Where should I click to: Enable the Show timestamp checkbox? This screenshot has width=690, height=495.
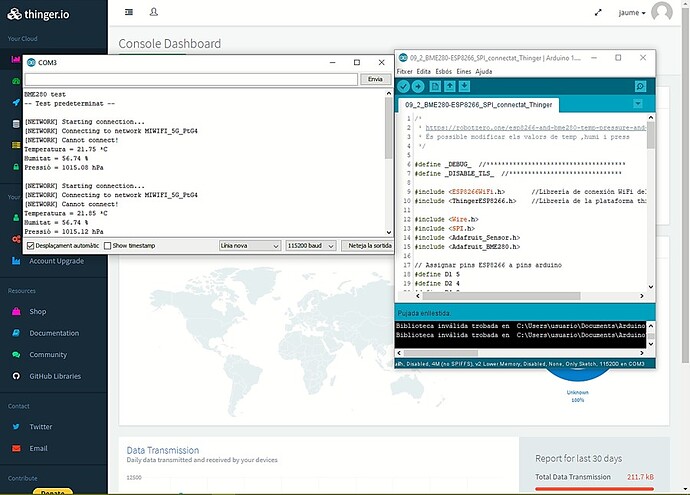coord(107,246)
